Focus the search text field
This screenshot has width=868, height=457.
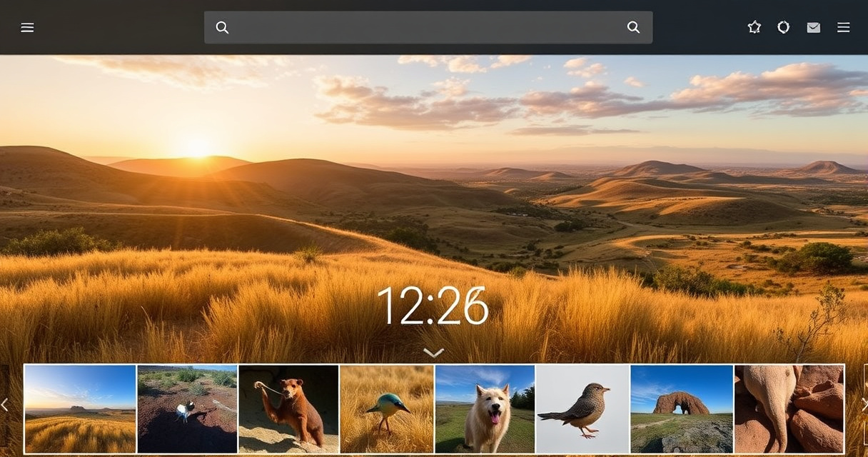coord(428,28)
